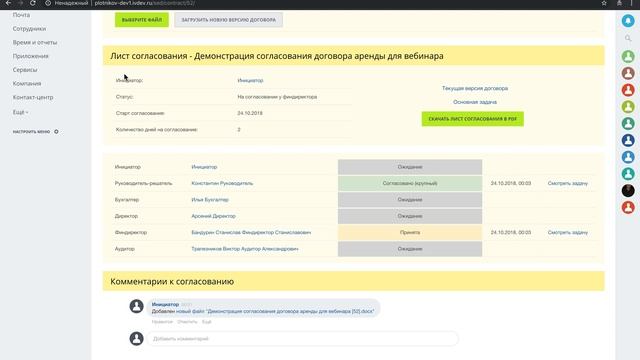The height and width of the screenshot is (360, 640).
Task: Open the brown contact avatar
Action: click(x=628, y=73)
